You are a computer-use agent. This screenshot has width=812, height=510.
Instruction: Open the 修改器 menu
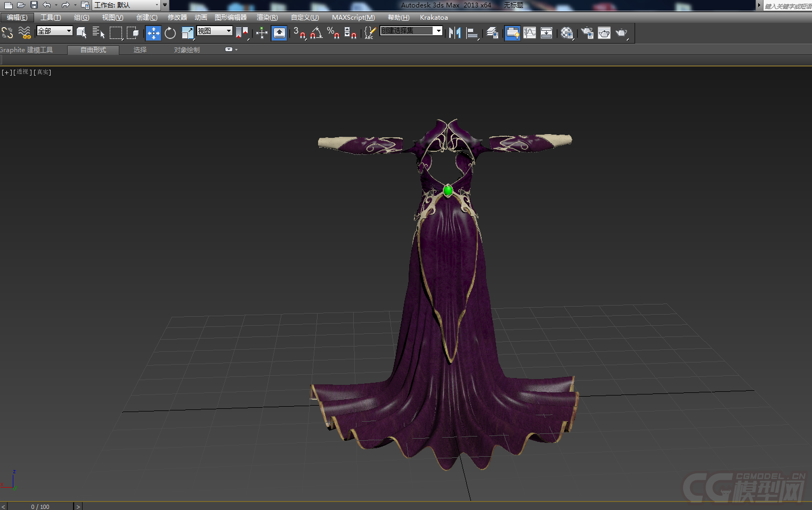177,18
